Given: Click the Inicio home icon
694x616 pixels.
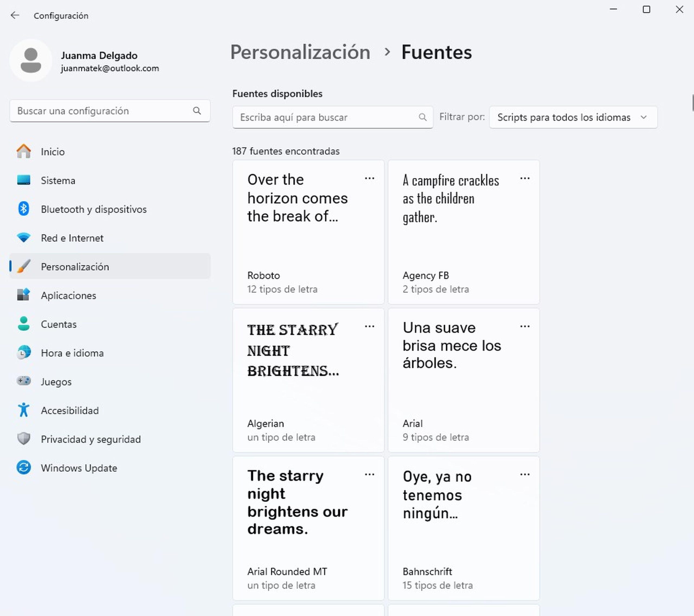Looking at the screenshot, I should (x=24, y=151).
